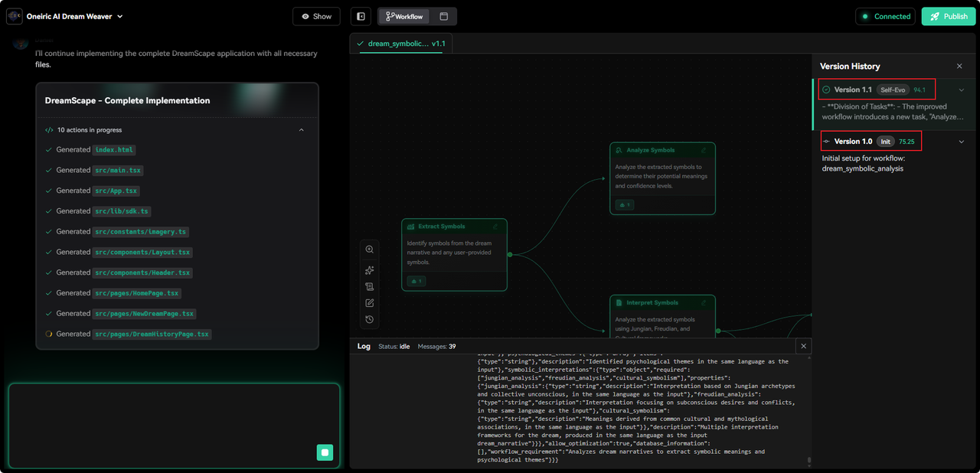980x473 pixels.
Task: Click the zoom magnifier canvas tool
Action: tap(370, 250)
